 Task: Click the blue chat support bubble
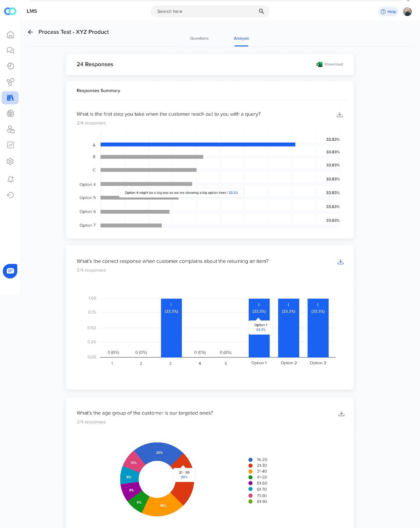10,271
